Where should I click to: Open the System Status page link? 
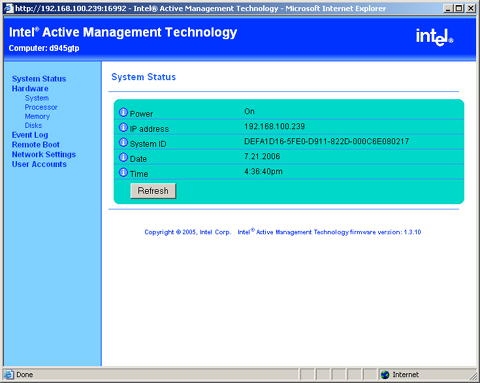(39, 79)
